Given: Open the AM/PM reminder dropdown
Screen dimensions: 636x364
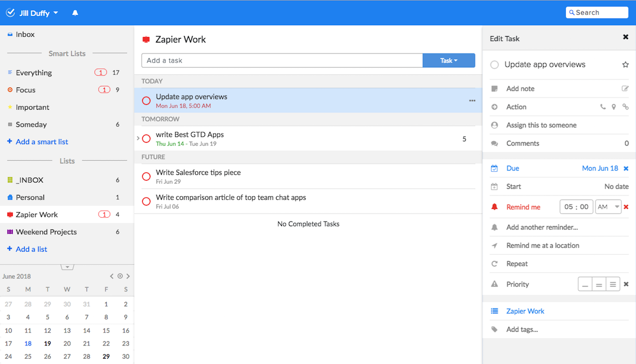Looking at the screenshot, I should (608, 207).
